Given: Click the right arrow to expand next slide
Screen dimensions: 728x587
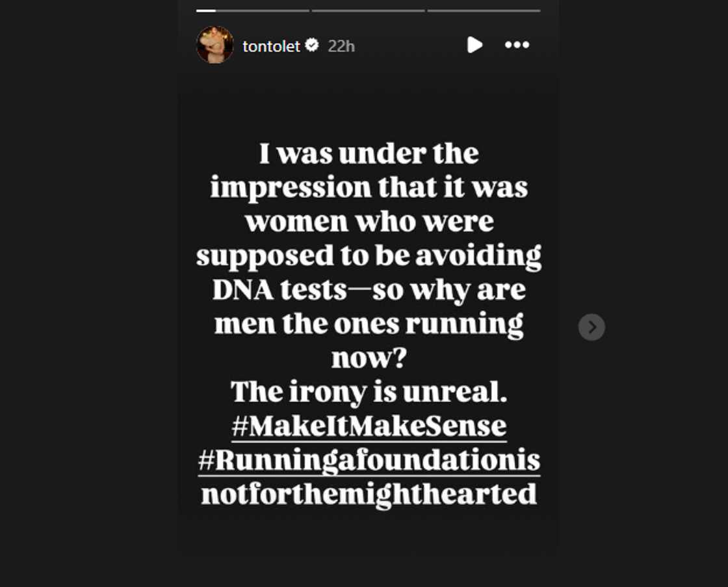Looking at the screenshot, I should click(x=591, y=327).
